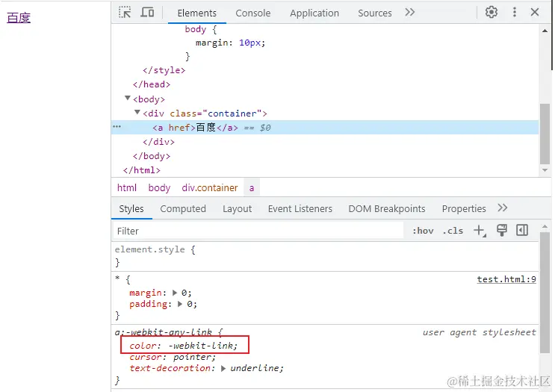Open the test.html:9 source link

click(506, 279)
